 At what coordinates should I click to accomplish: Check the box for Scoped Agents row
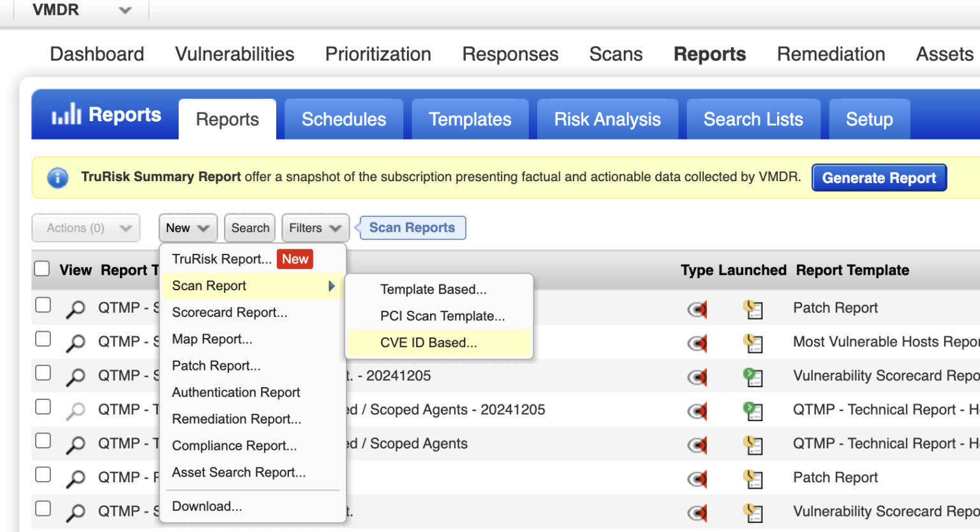[x=43, y=440]
